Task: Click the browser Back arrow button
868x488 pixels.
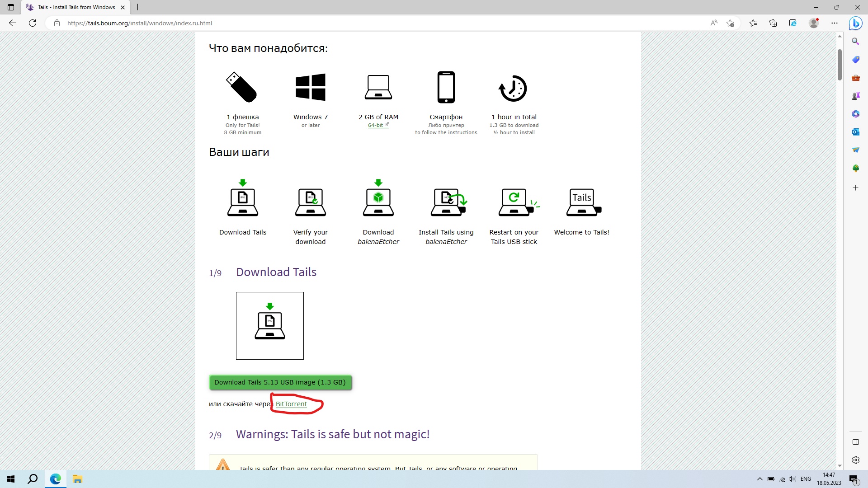Action: 13,23
